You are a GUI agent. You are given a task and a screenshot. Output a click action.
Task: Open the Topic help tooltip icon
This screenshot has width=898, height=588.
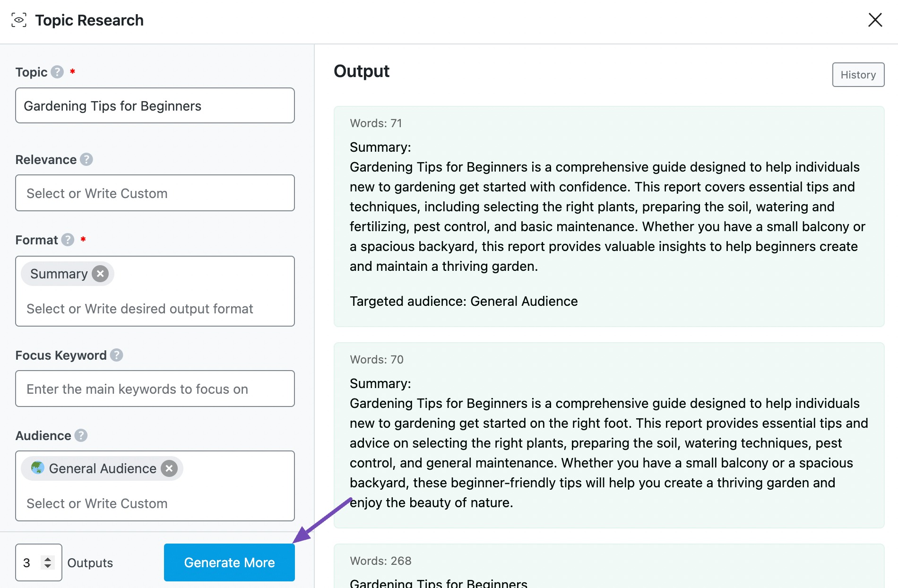point(57,72)
